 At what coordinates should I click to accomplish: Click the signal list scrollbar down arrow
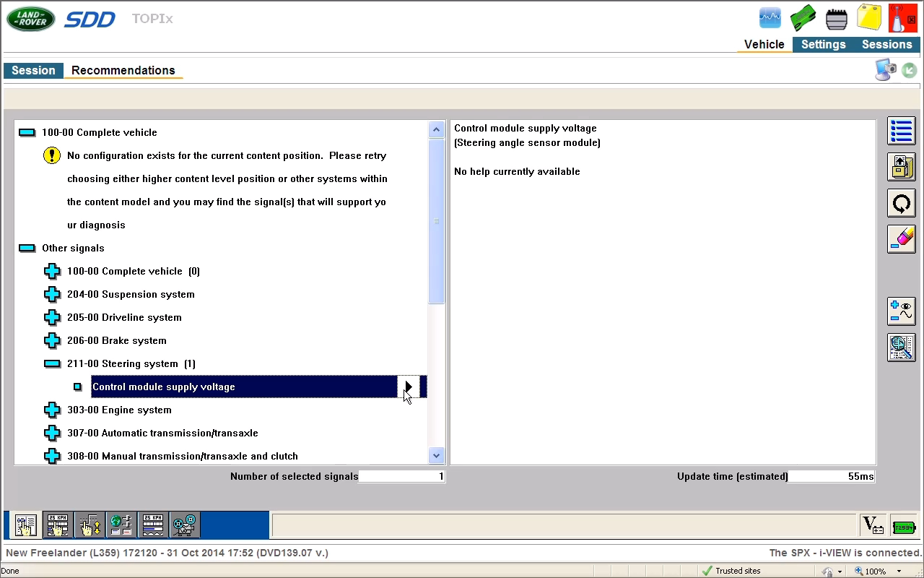click(x=436, y=455)
